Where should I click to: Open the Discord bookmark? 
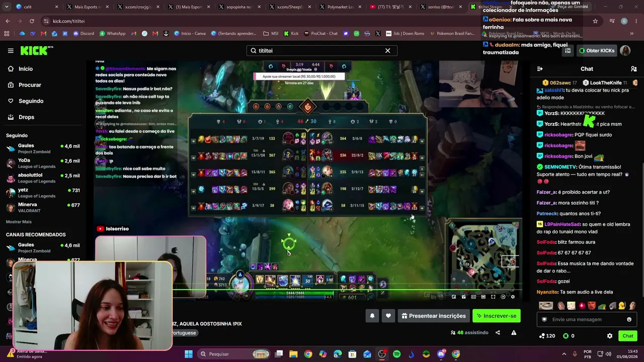coord(84,34)
